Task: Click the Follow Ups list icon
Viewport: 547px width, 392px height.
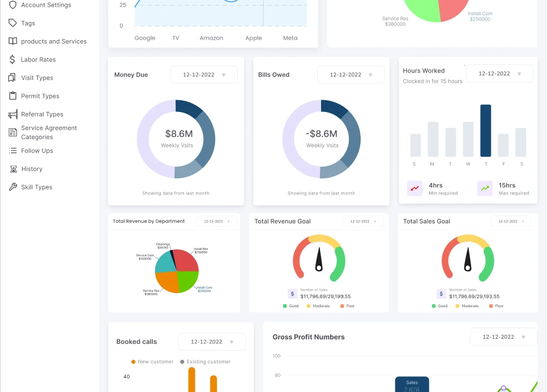Action: click(x=13, y=150)
